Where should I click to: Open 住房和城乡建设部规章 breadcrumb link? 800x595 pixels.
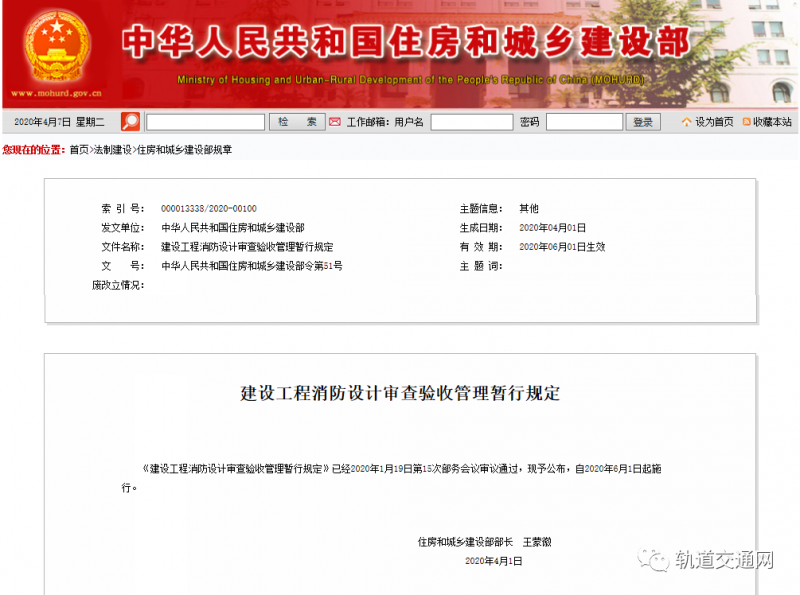click(184, 149)
